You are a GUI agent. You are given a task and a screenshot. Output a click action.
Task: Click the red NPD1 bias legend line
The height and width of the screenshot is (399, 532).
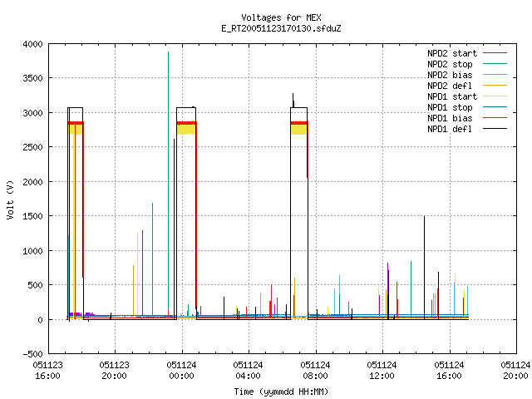pos(495,118)
